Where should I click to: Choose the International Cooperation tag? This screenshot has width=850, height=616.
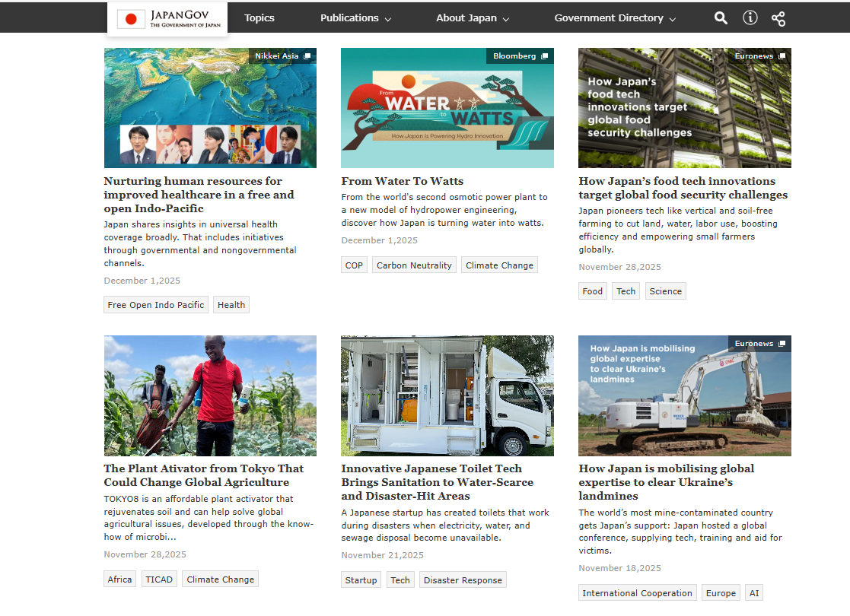(x=637, y=593)
